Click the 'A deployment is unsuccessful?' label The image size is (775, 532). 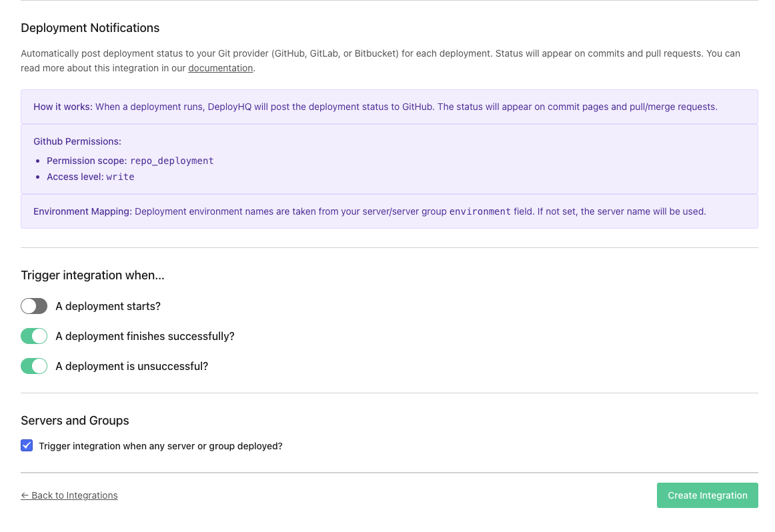[x=131, y=367]
